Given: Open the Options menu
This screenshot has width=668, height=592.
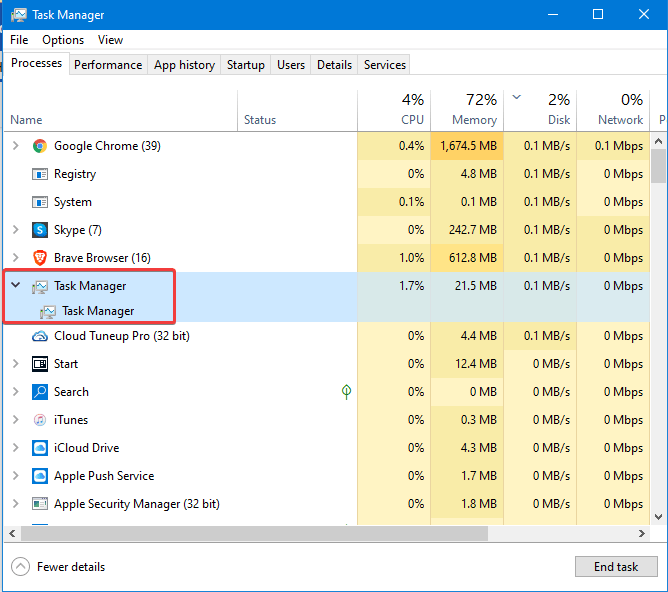Looking at the screenshot, I should tap(63, 40).
